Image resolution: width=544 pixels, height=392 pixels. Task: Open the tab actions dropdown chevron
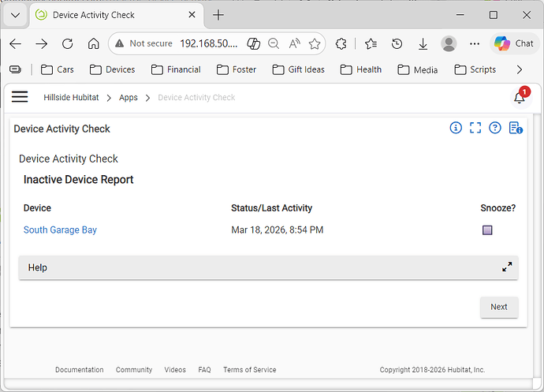[15, 15]
